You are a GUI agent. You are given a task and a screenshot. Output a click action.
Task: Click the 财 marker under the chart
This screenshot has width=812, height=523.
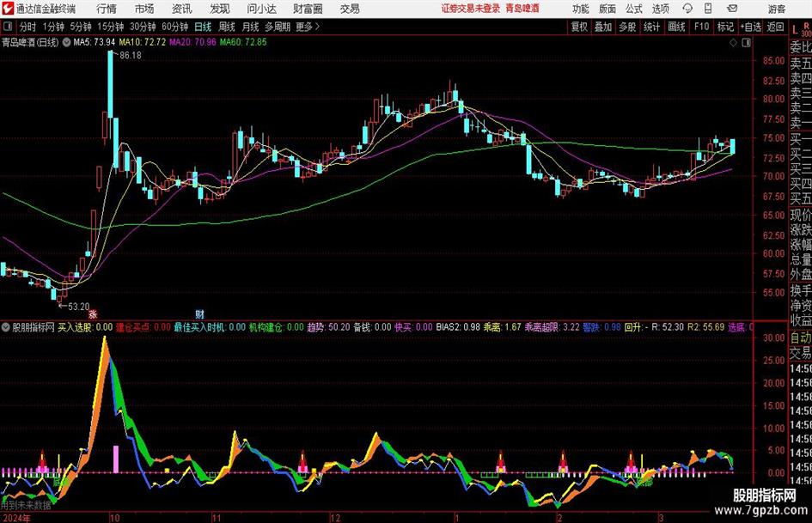pyautogui.click(x=200, y=313)
